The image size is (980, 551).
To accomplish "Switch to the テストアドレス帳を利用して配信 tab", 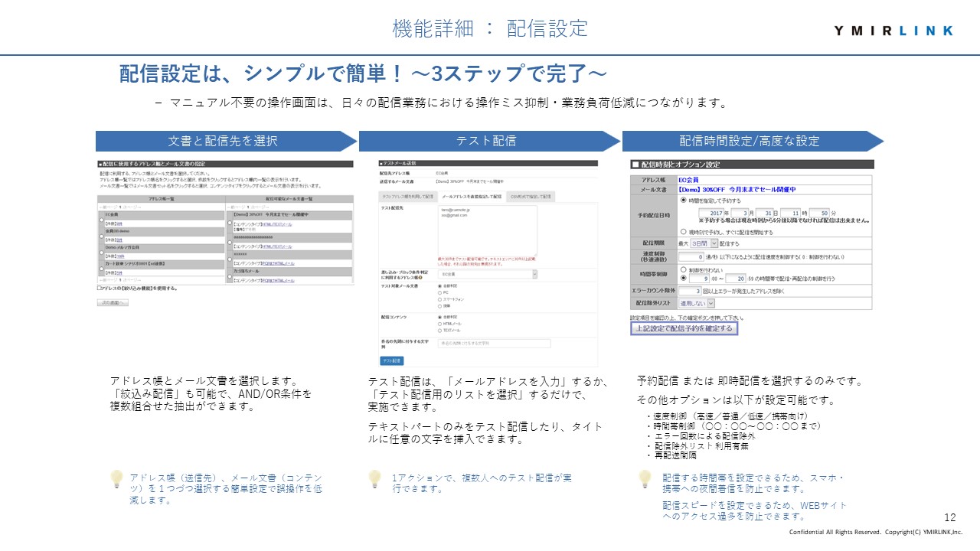I will click(x=407, y=197).
